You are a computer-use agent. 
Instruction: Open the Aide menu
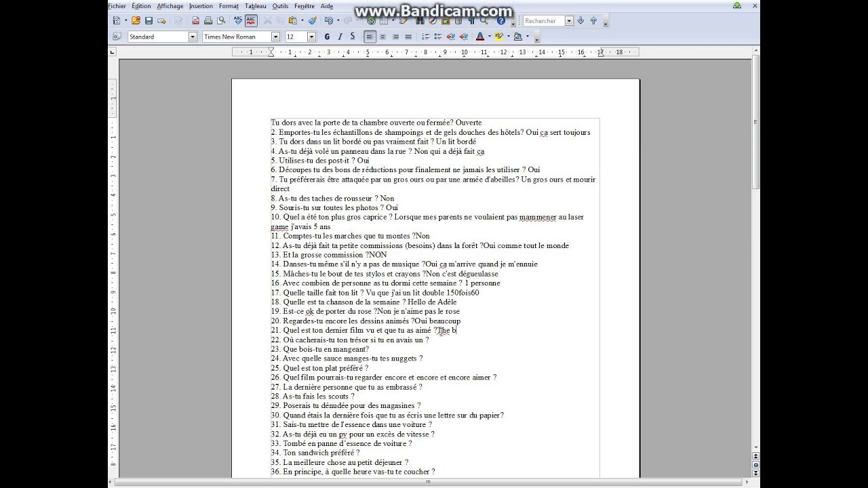point(327,6)
